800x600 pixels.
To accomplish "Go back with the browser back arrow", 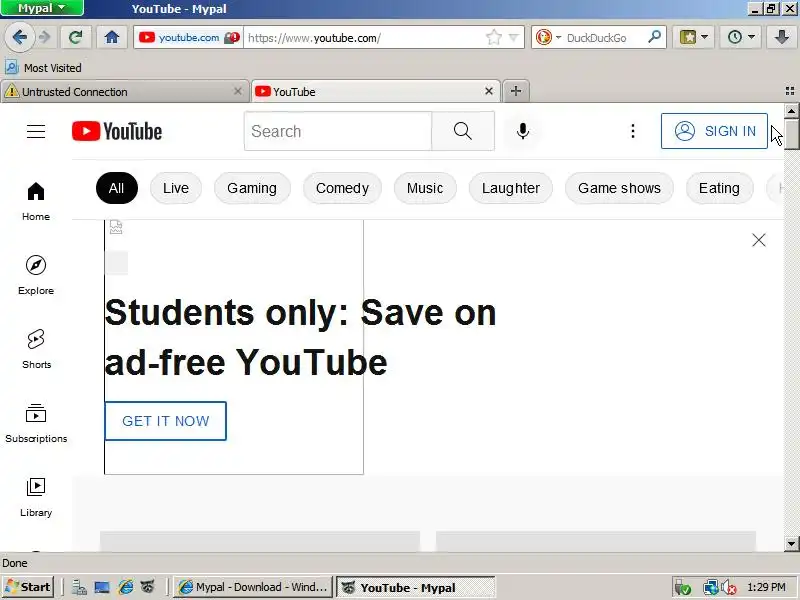I will click(x=19, y=37).
